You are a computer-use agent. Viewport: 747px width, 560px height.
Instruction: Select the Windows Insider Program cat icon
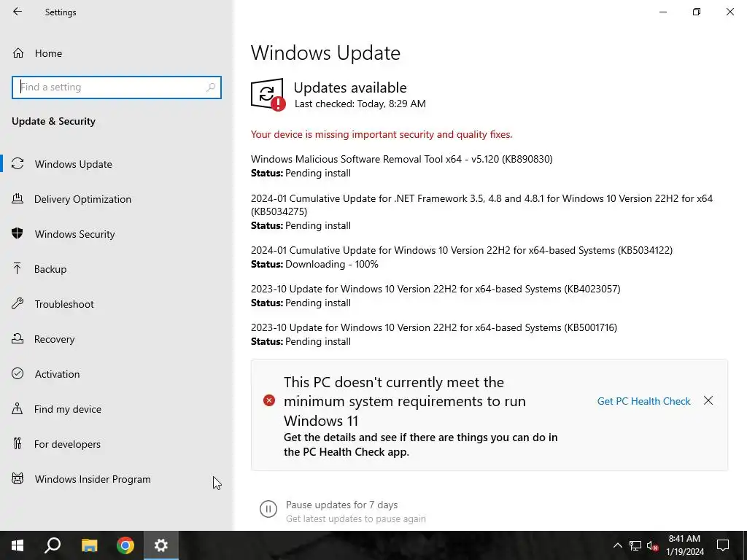pos(18,478)
